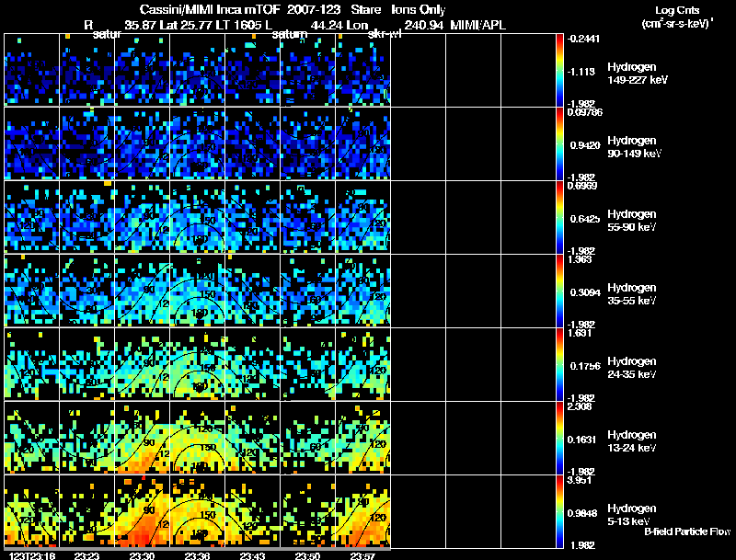Click the 'Log Cnts' units heading

pos(677,10)
